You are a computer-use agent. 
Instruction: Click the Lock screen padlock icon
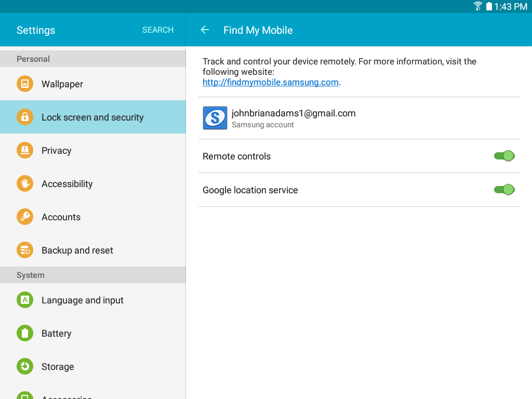pos(25,117)
